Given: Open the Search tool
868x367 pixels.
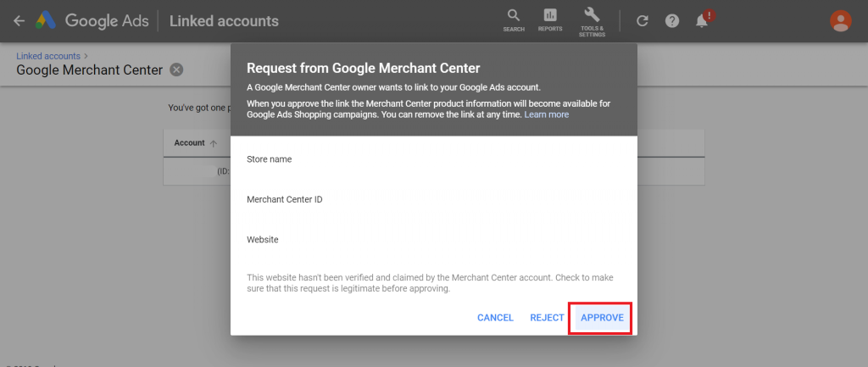Looking at the screenshot, I should tap(514, 20).
